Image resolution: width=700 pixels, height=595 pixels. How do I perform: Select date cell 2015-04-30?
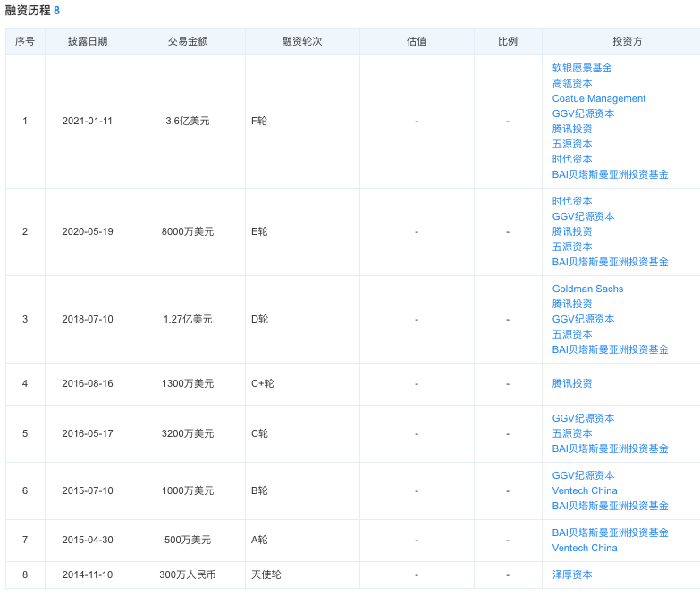(x=88, y=540)
